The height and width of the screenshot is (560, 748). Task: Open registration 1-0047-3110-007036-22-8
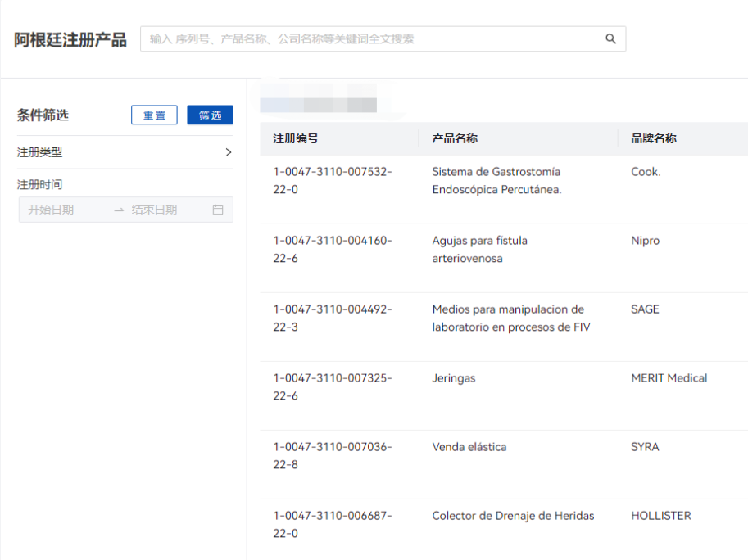(x=332, y=456)
